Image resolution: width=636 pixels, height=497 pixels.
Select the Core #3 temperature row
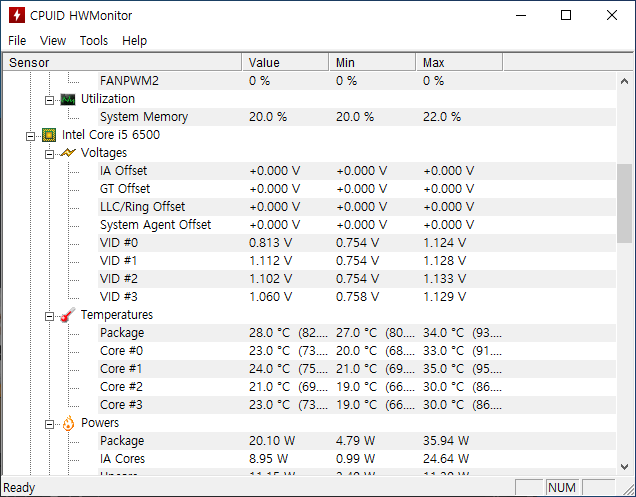tap(357, 404)
